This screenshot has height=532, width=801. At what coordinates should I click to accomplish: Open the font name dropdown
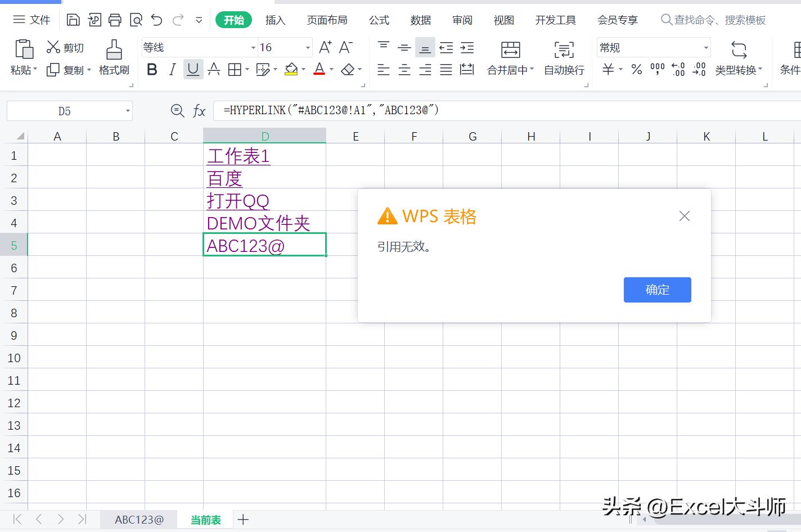253,47
